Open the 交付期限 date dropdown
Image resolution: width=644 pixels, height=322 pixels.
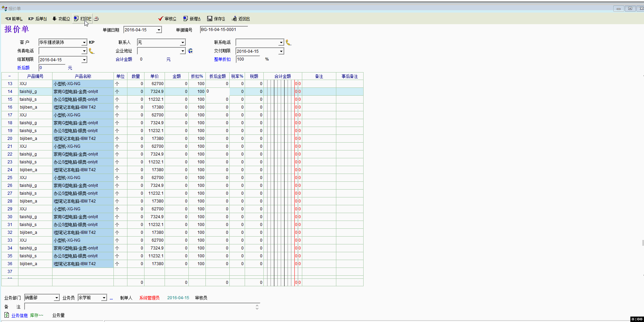tap(281, 51)
